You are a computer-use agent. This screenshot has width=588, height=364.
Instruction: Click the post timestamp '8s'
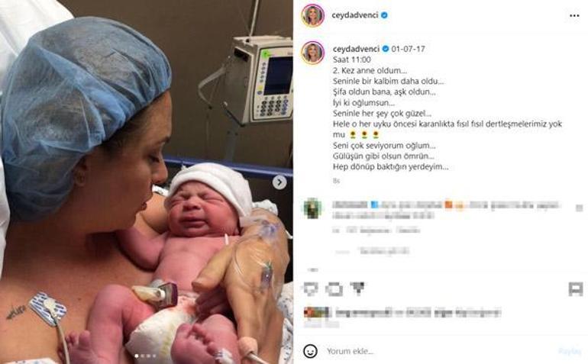coord(336,181)
